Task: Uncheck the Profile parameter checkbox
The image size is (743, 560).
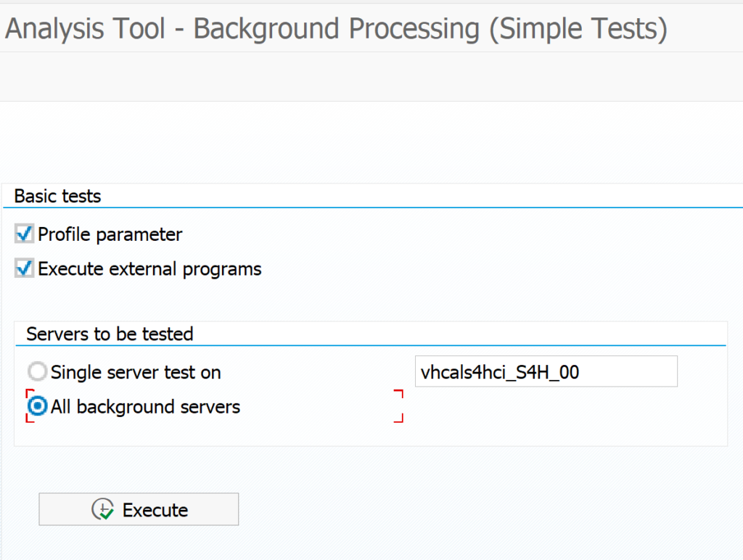Action: pyautogui.click(x=25, y=234)
